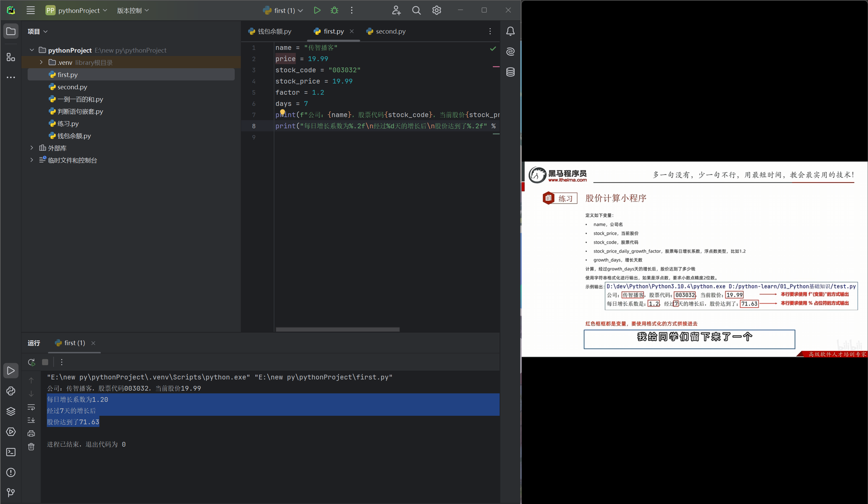Image resolution: width=868 pixels, height=504 pixels.
Task: Expand the .venv folder
Action: [41, 62]
